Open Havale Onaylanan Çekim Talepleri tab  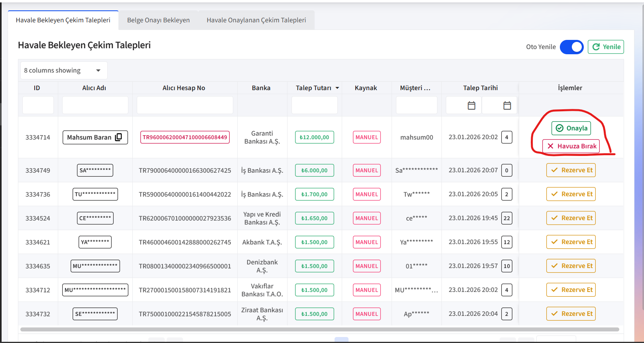[256, 20]
